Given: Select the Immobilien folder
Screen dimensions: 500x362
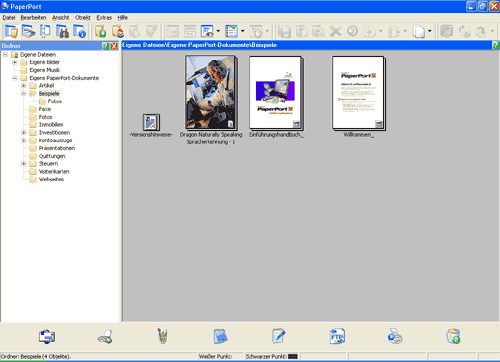Looking at the screenshot, I should click(51, 125).
